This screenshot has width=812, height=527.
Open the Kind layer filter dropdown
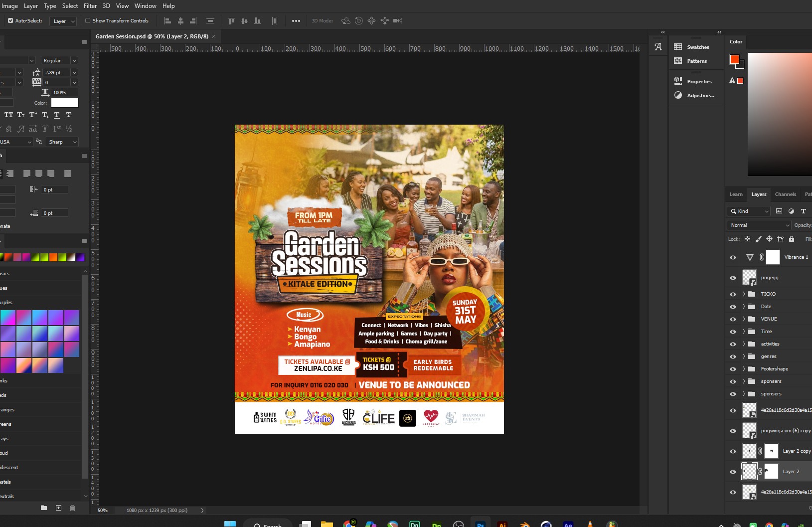tap(749, 211)
